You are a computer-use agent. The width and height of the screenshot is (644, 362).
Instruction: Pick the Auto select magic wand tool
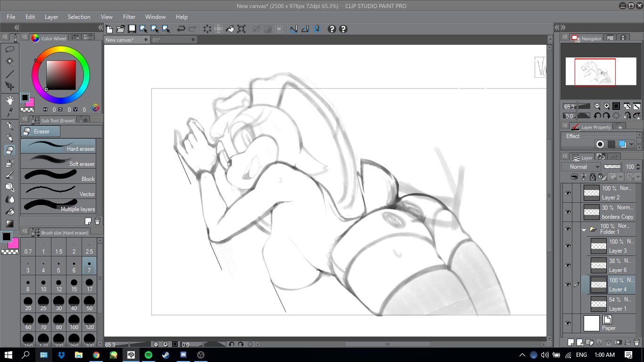tap(9, 62)
